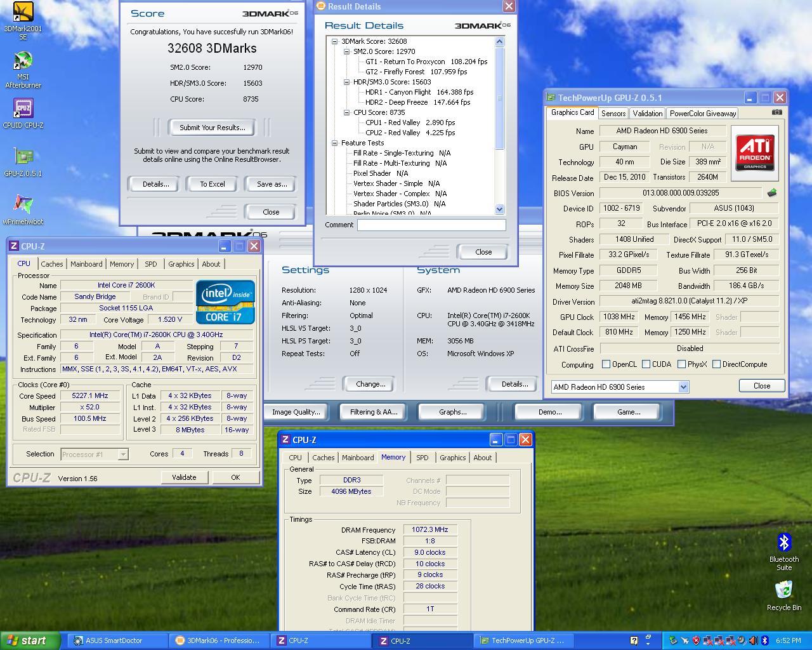Click the Result Details scrollbar thumb

pos(499,98)
